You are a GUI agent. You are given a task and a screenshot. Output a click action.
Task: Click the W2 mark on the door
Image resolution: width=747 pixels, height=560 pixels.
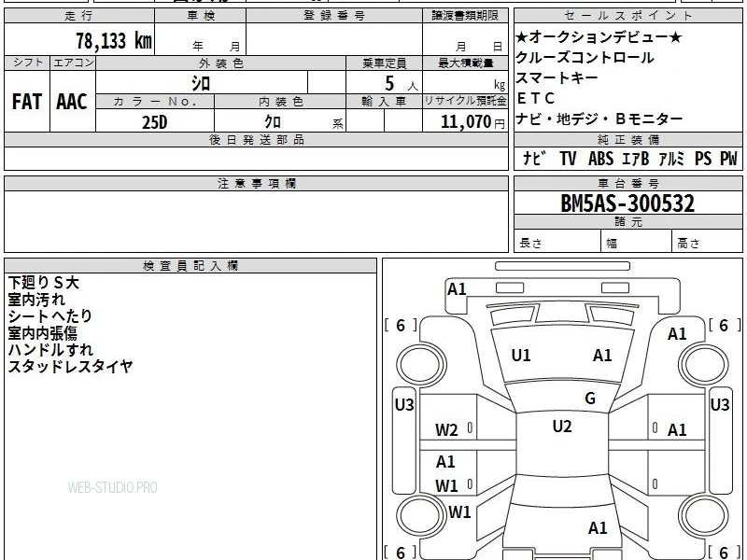pos(446,430)
